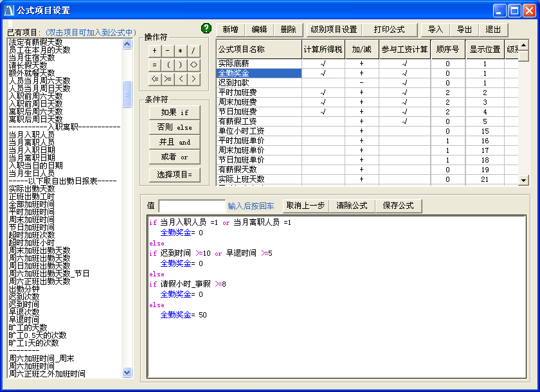540x392 pixels.
Task: Insert the greater-than operator
Action: point(194,79)
